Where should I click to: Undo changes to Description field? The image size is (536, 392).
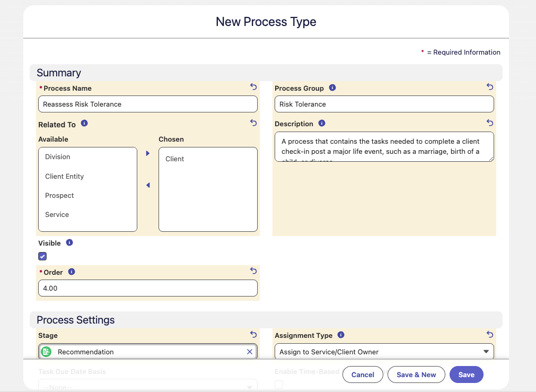(x=490, y=123)
